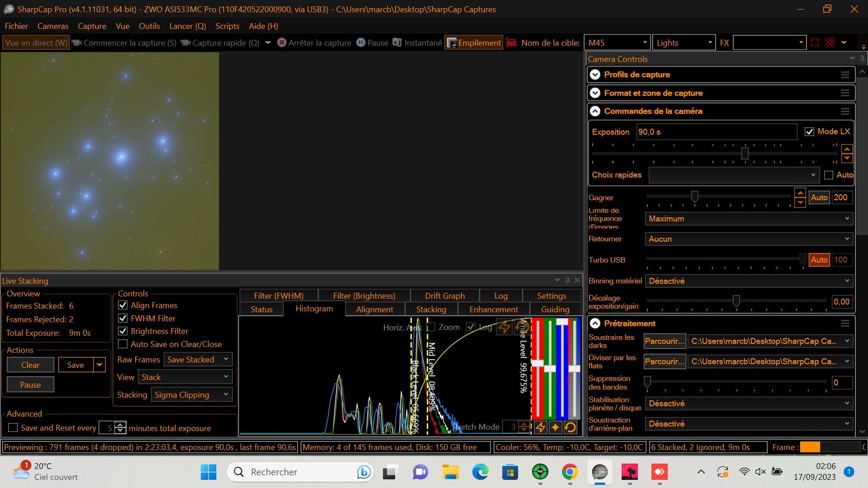The image size is (868, 488).
Task: Click the live stacking Pause button
Action: pos(30,385)
